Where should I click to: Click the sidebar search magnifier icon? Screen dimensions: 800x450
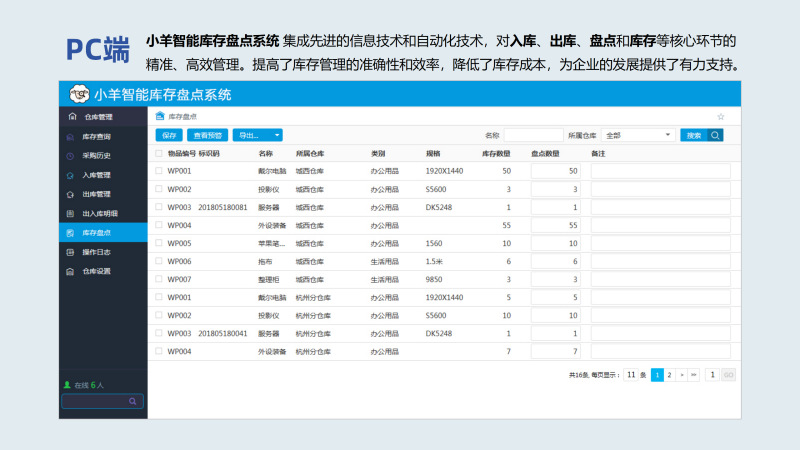pos(133,401)
